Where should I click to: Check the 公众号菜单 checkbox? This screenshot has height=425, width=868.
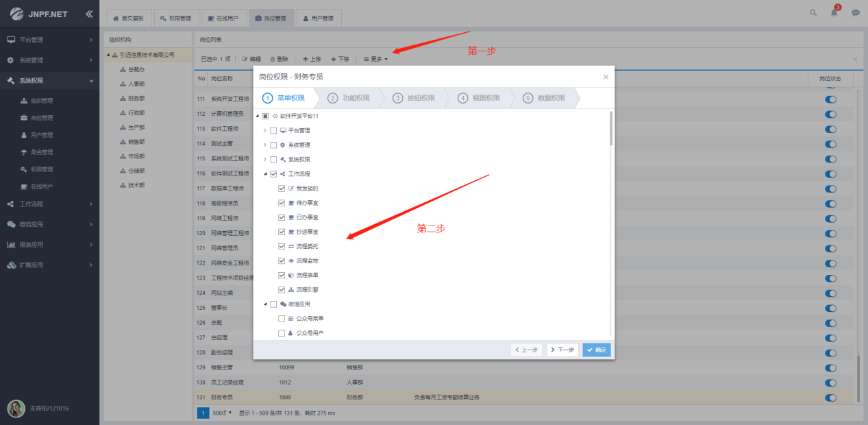(x=282, y=319)
